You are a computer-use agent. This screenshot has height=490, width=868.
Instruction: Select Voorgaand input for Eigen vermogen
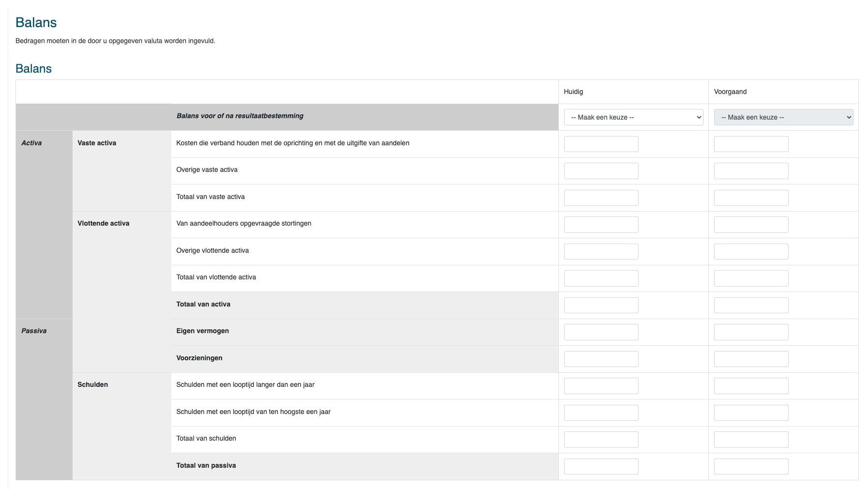coord(751,332)
